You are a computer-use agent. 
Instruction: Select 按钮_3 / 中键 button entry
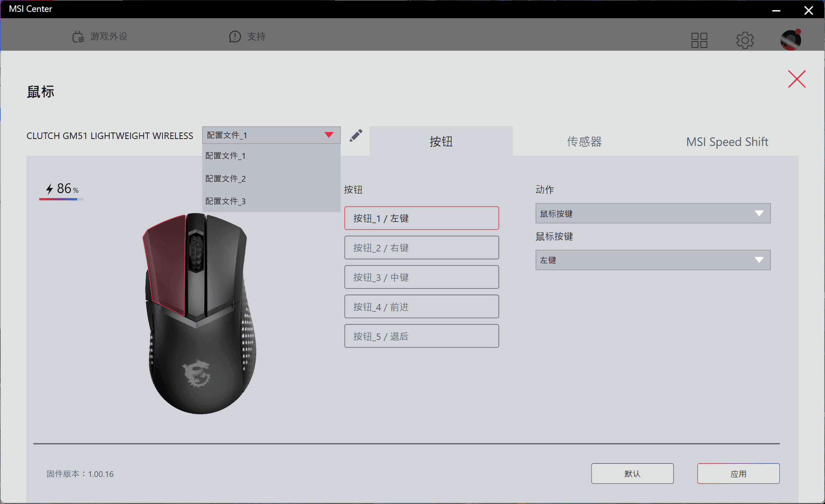coord(422,277)
